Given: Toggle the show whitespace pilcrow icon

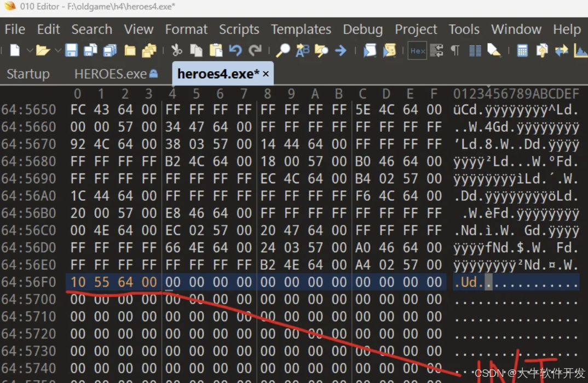Looking at the screenshot, I should [x=456, y=50].
